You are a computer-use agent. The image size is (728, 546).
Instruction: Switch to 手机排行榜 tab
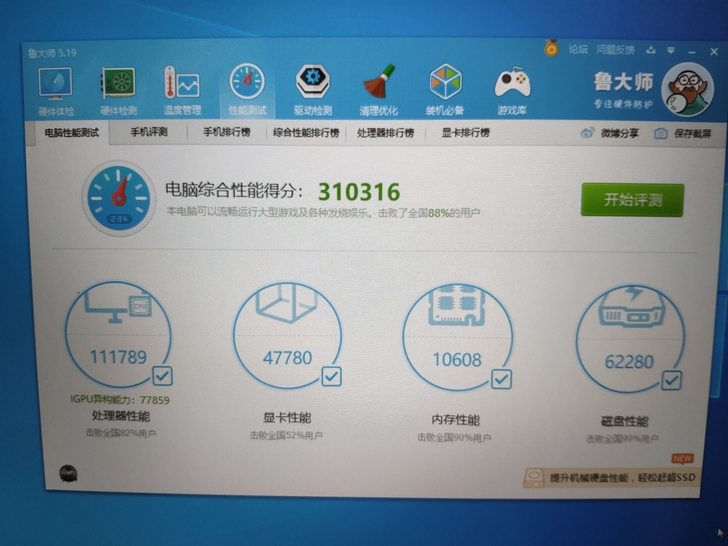[x=227, y=132]
